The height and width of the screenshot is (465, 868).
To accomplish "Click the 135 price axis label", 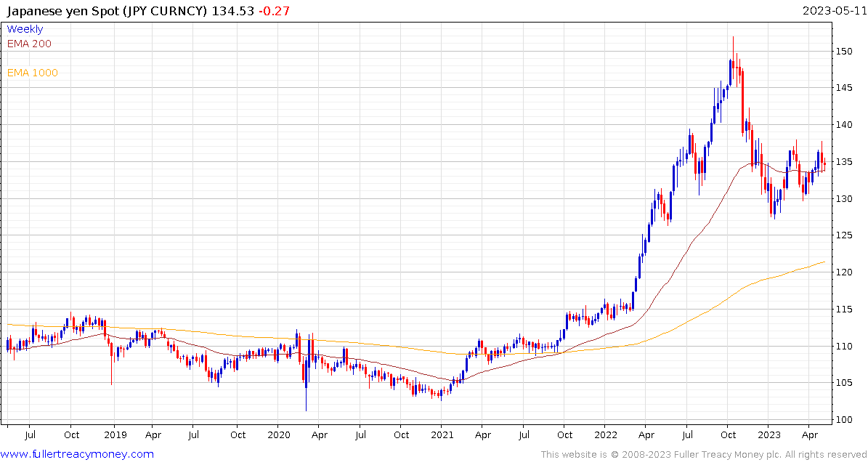I will [x=844, y=161].
